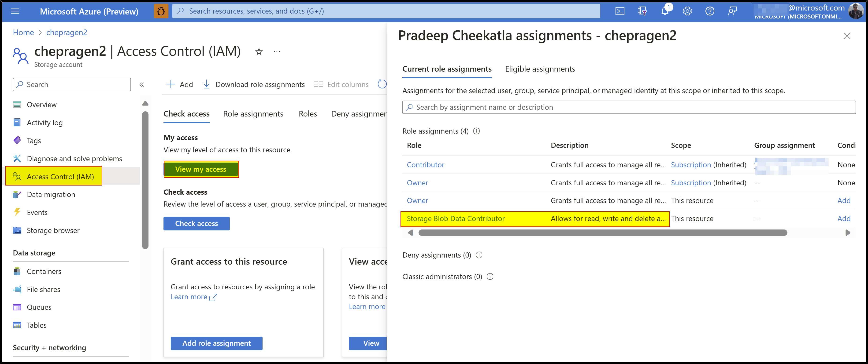Screen dimensions: 868x364
Task: Click the blue Check access button
Action: point(197,223)
